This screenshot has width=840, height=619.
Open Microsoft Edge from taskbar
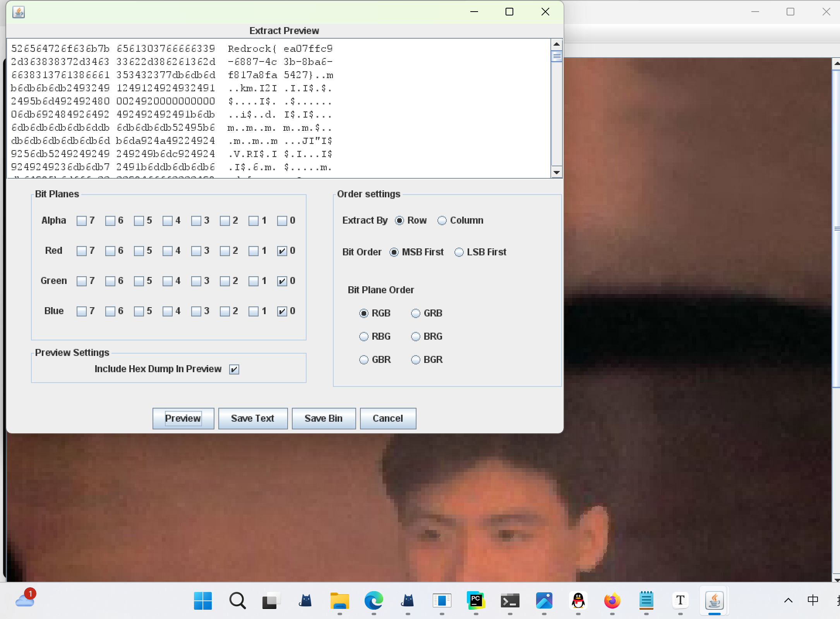tap(374, 601)
